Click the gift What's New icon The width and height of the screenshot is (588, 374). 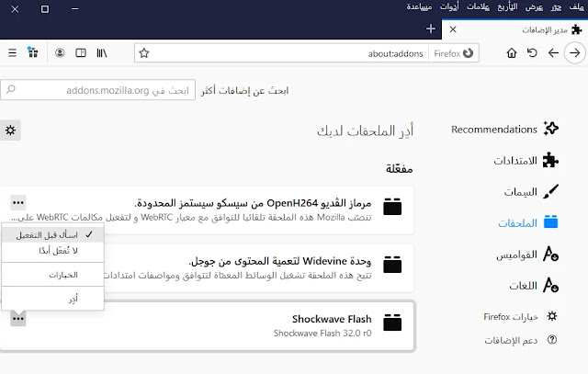tap(33, 52)
